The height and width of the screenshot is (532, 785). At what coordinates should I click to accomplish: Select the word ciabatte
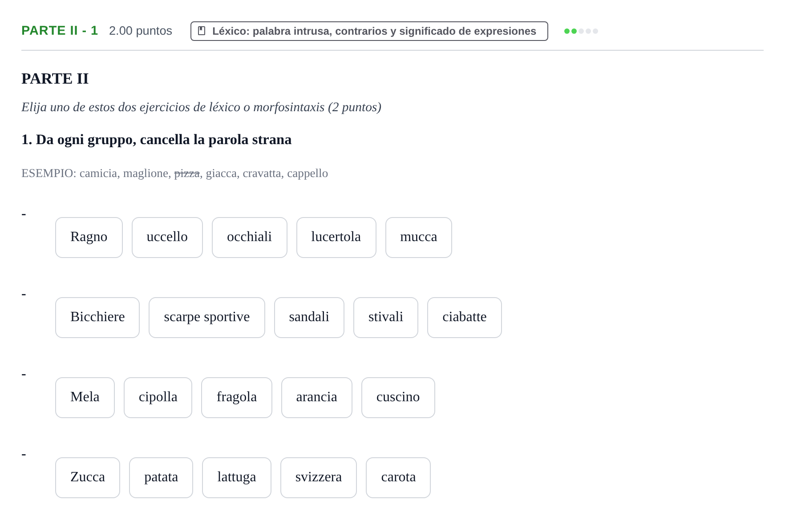click(x=465, y=318)
